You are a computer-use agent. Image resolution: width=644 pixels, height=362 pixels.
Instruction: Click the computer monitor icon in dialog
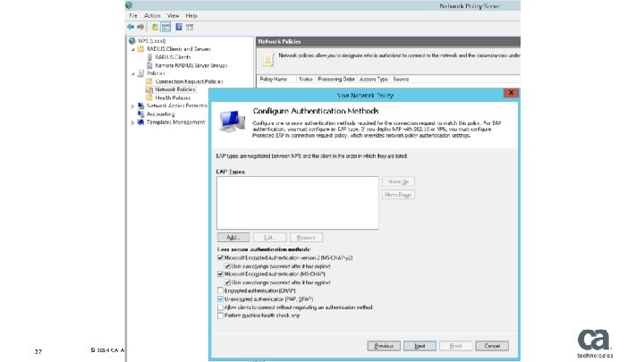point(232,121)
